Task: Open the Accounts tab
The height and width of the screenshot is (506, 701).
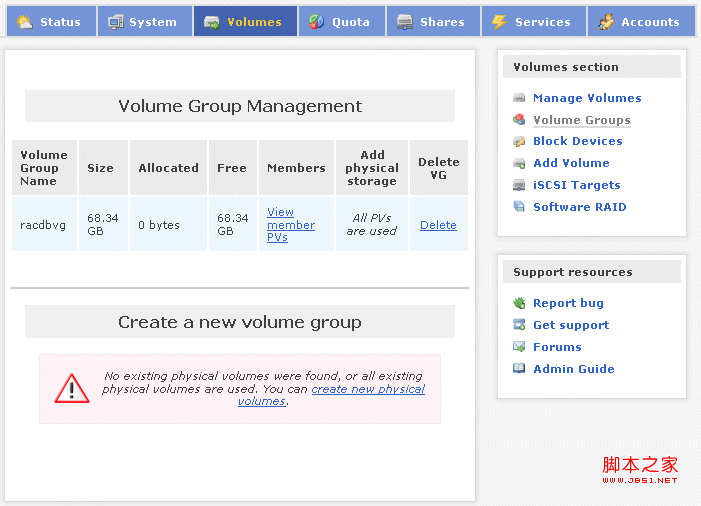Action: (x=640, y=22)
